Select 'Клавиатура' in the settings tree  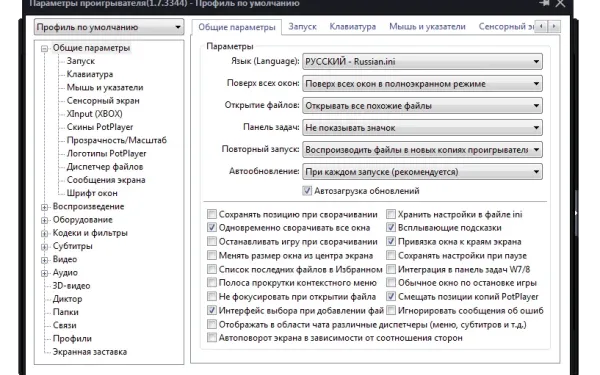(90, 74)
